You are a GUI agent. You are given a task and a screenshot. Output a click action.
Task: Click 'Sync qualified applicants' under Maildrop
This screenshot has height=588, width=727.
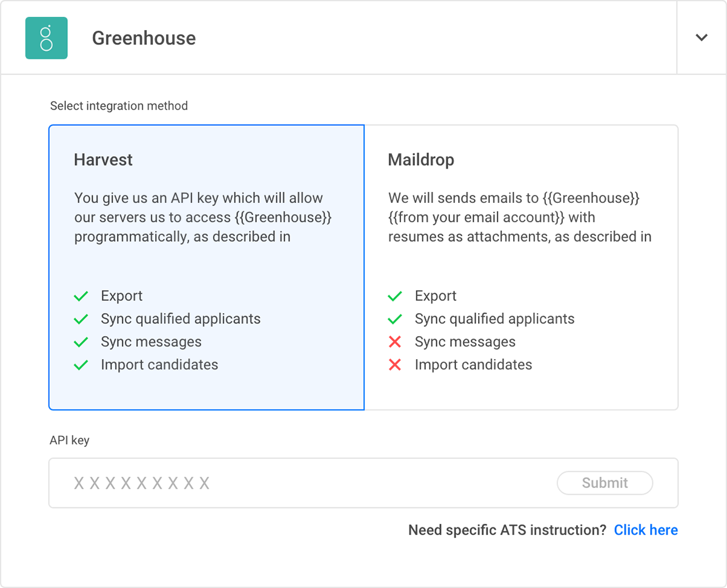coord(494,319)
